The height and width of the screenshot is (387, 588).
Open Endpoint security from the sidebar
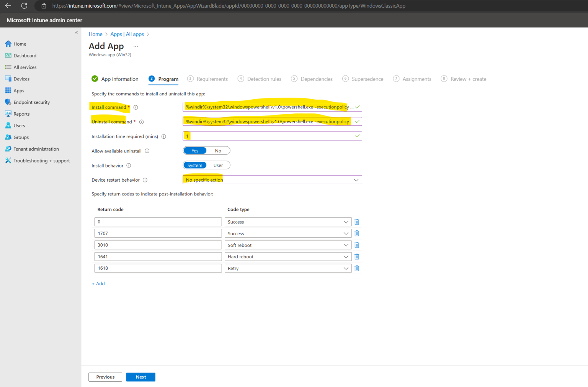tap(31, 102)
